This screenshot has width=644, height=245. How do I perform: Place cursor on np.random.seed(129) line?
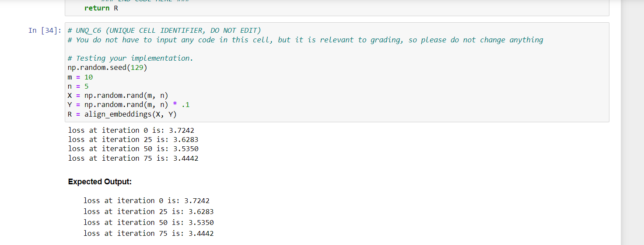(x=108, y=68)
